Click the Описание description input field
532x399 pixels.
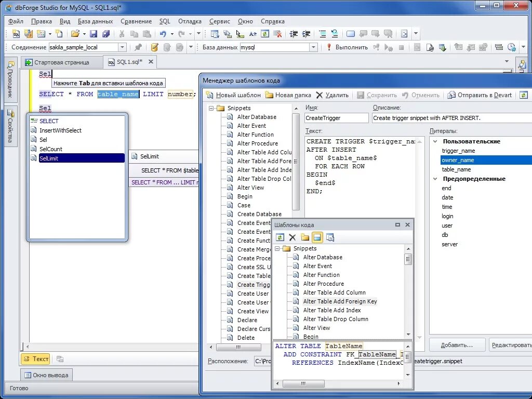pos(452,118)
